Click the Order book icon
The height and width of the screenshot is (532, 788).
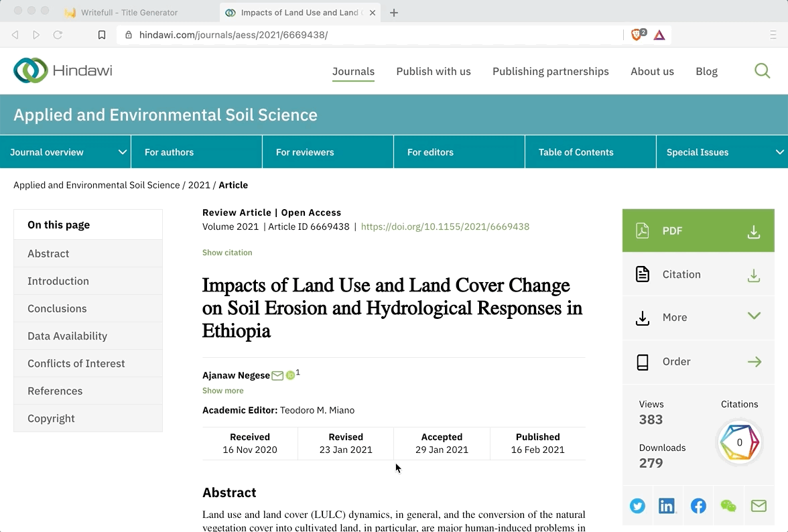click(642, 362)
